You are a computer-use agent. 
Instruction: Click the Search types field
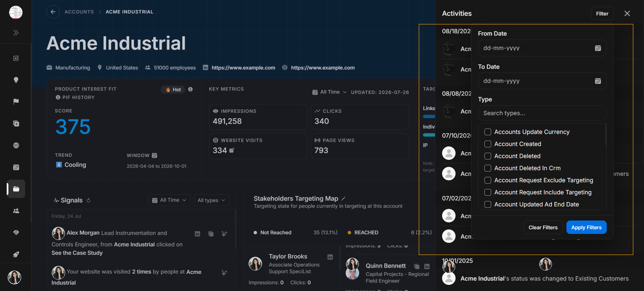pyautogui.click(x=542, y=113)
